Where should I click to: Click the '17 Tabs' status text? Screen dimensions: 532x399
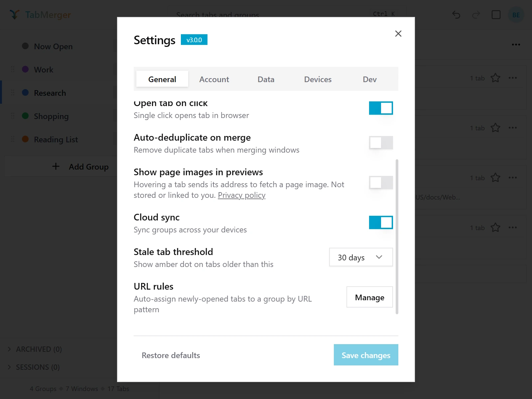tap(118, 389)
